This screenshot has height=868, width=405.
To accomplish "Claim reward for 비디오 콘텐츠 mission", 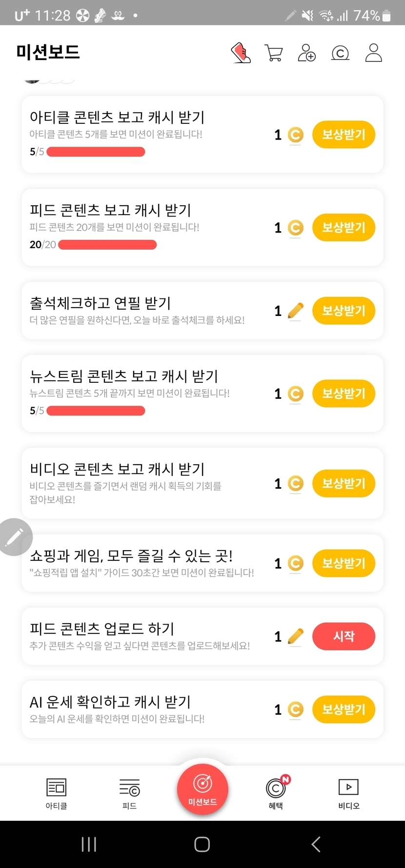I will [x=344, y=483].
